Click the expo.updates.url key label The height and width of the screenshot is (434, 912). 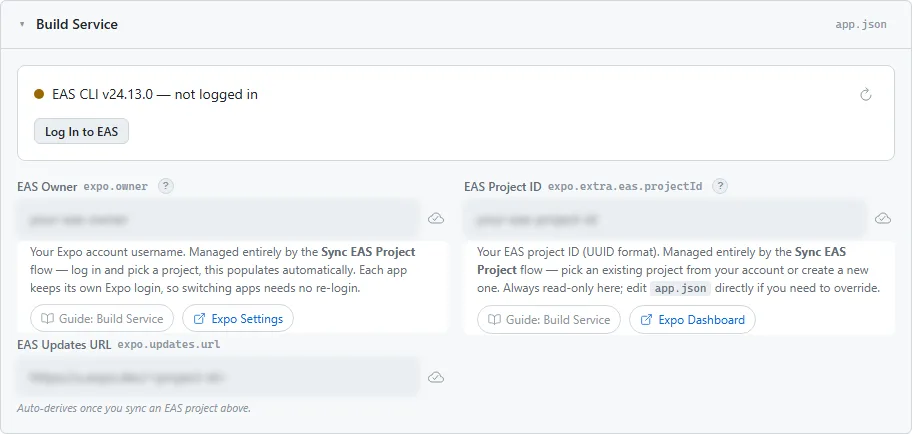[169, 344]
